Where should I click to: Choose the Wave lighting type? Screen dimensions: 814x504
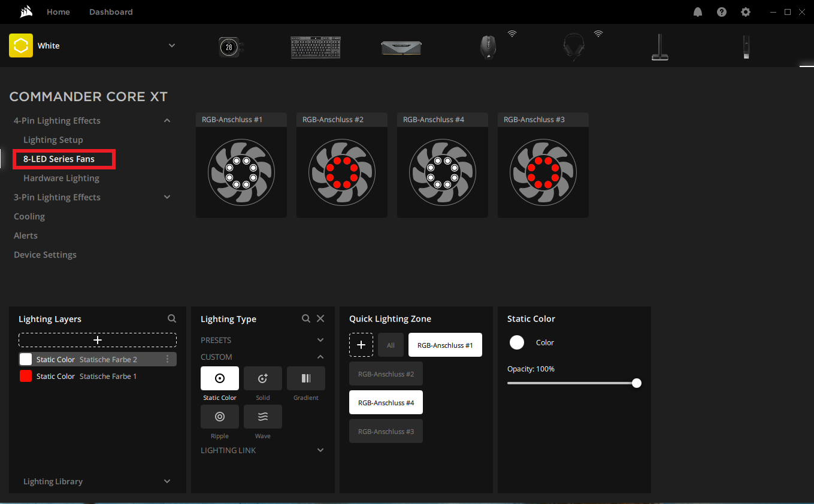263,417
